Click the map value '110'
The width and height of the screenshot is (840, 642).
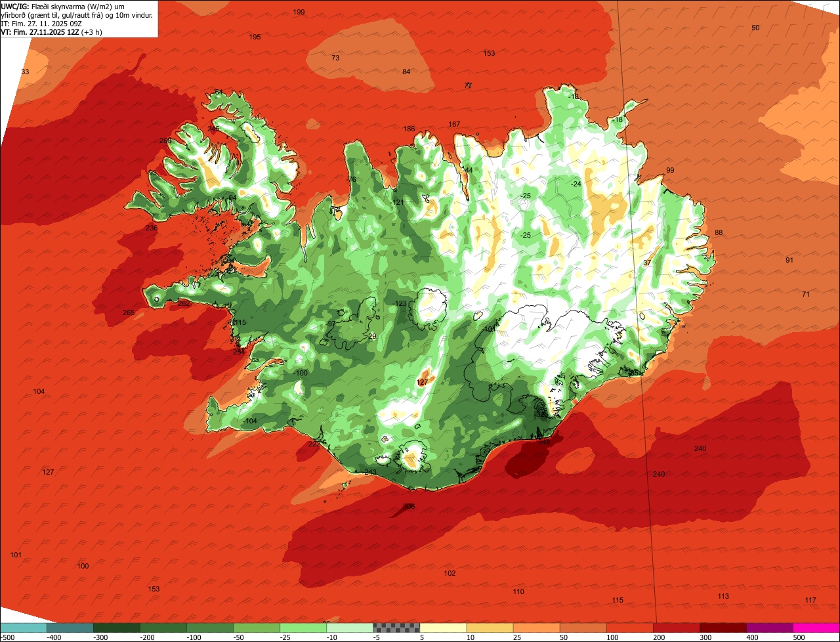518,592
